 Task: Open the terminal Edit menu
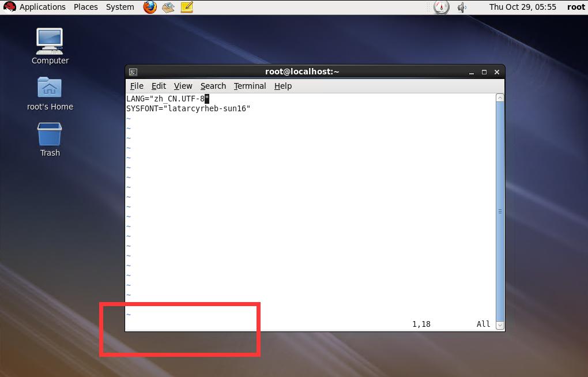159,86
